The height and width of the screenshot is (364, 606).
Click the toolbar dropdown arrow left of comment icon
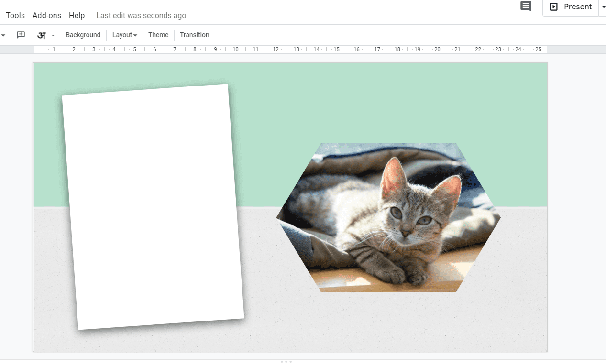(3, 35)
